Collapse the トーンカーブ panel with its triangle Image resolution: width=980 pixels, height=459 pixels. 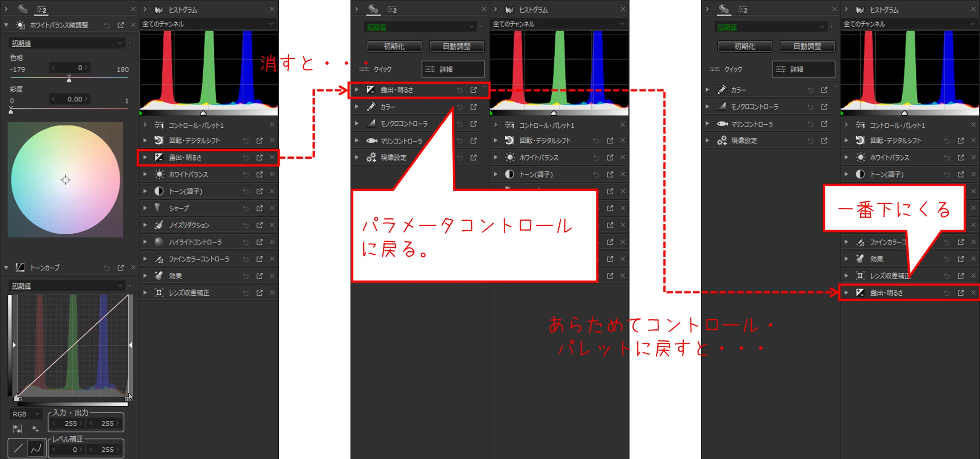(6, 268)
